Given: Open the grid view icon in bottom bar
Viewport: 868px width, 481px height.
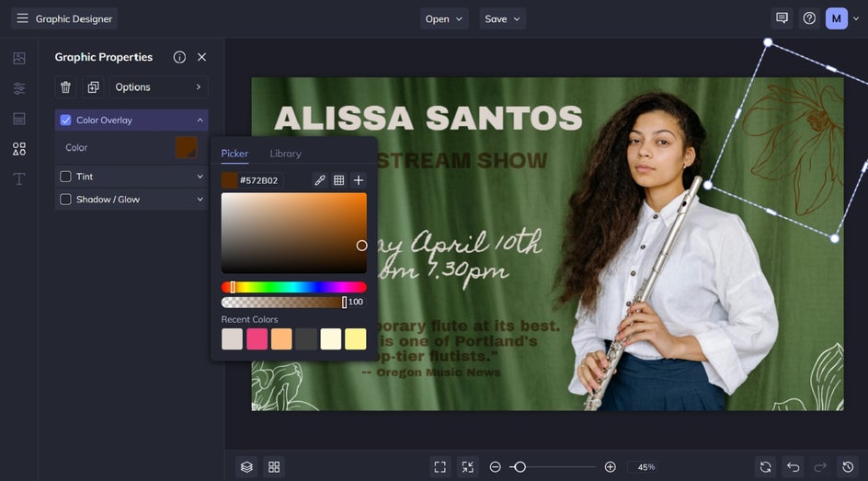Looking at the screenshot, I should point(274,467).
